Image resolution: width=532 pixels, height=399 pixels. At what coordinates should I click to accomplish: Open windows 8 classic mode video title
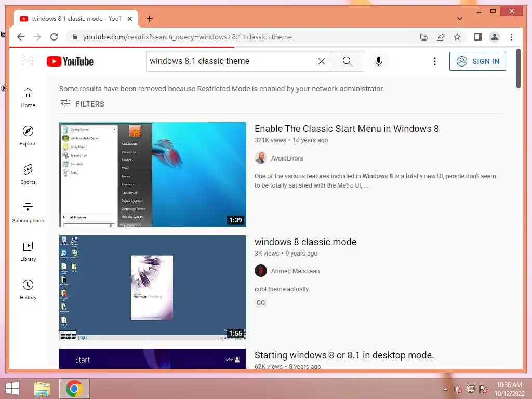pos(305,242)
